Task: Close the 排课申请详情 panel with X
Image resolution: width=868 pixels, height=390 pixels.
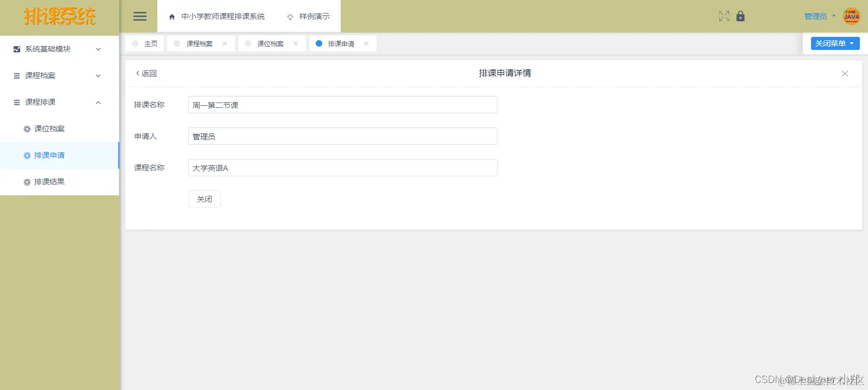Action: coord(845,74)
